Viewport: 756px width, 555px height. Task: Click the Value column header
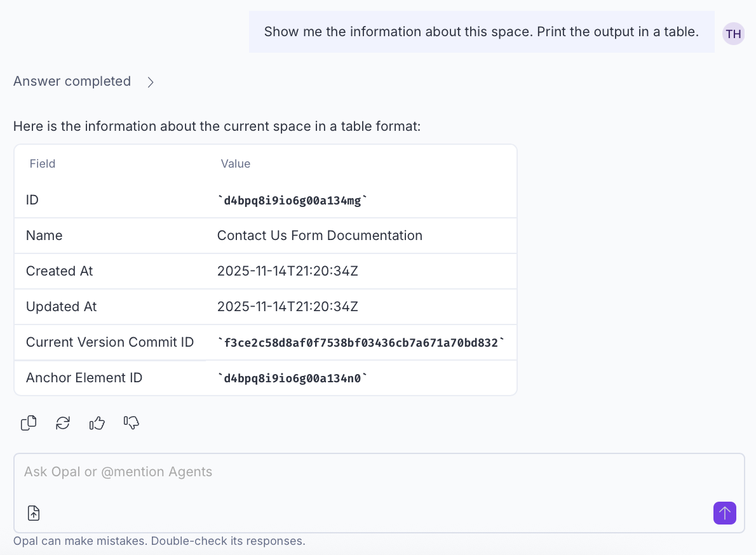[x=236, y=164]
